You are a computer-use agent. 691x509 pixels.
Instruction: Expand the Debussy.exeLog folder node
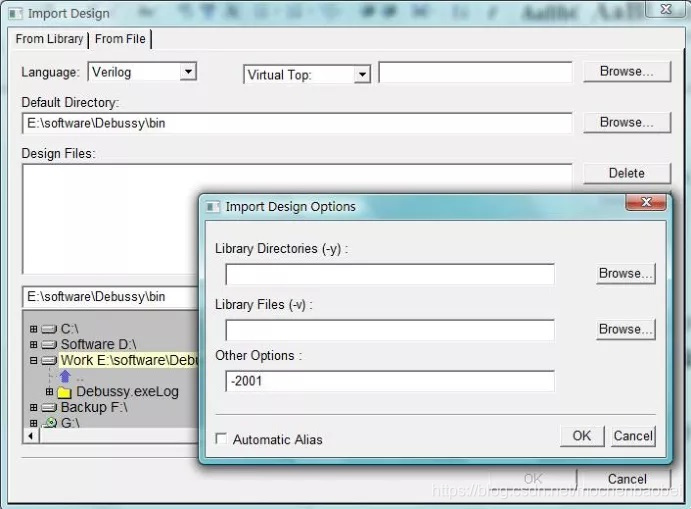point(49,391)
